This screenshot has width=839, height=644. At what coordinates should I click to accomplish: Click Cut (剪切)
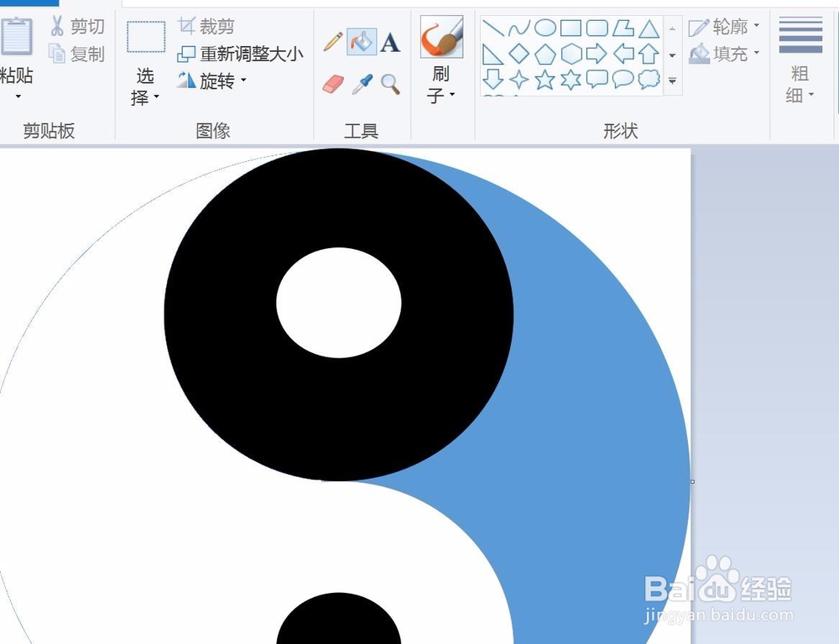pos(77,26)
